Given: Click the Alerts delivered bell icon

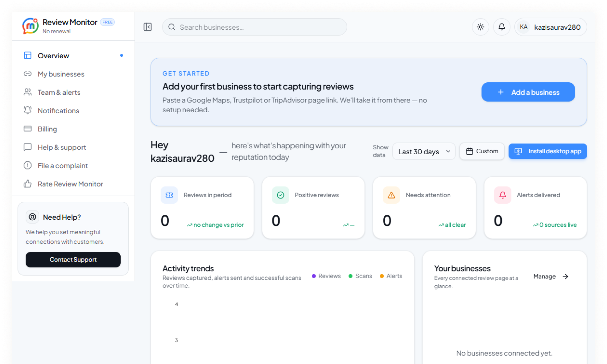Looking at the screenshot, I should click(x=502, y=195).
